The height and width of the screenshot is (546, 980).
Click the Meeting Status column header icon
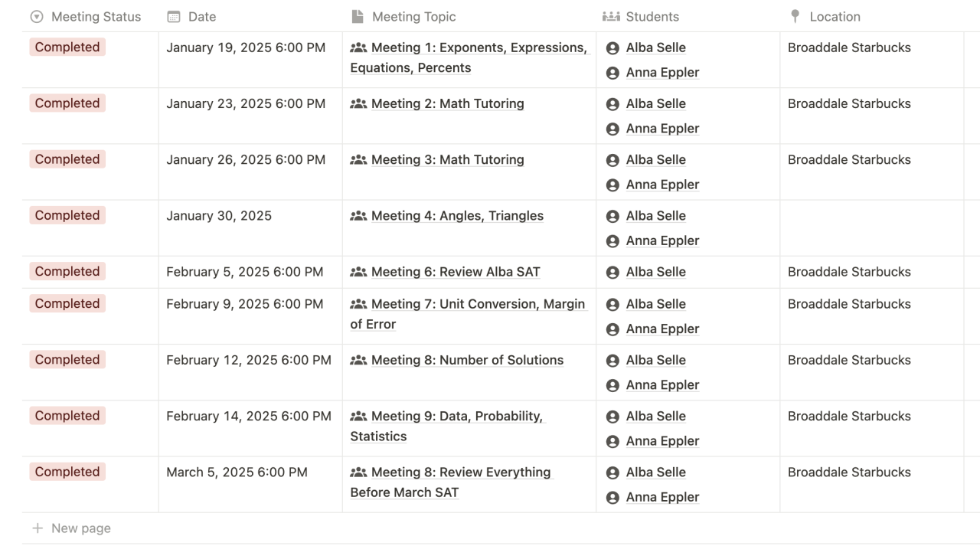(x=37, y=17)
